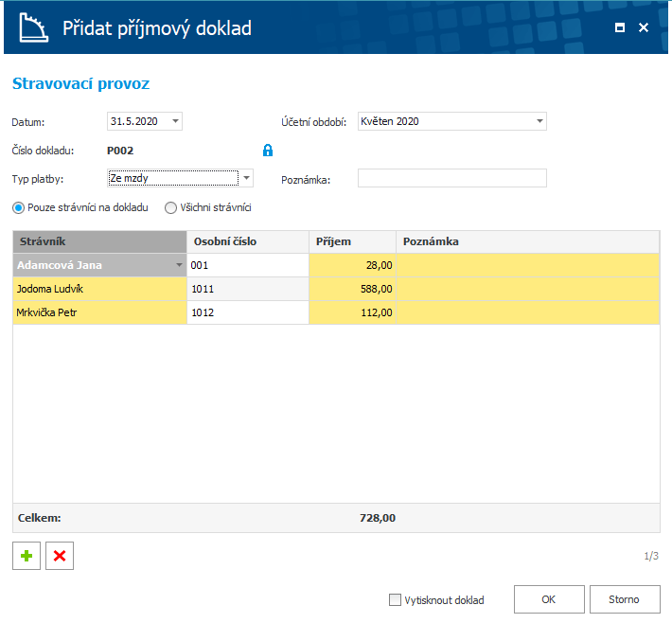Add a new row with the green plus button

[x=27, y=556]
